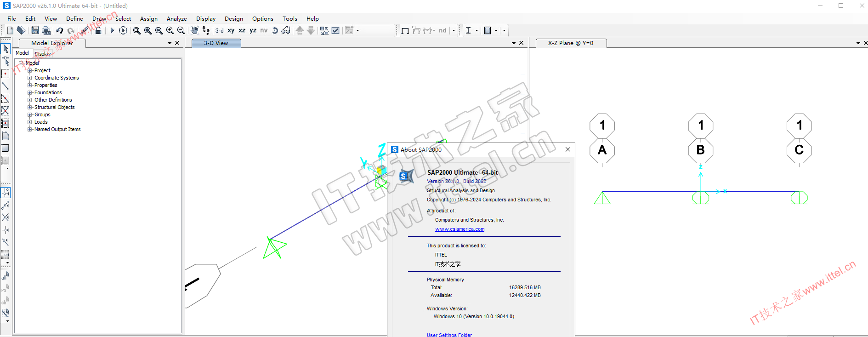Close the Model Explorer panel
The image size is (868, 337).
click(177, 43)
